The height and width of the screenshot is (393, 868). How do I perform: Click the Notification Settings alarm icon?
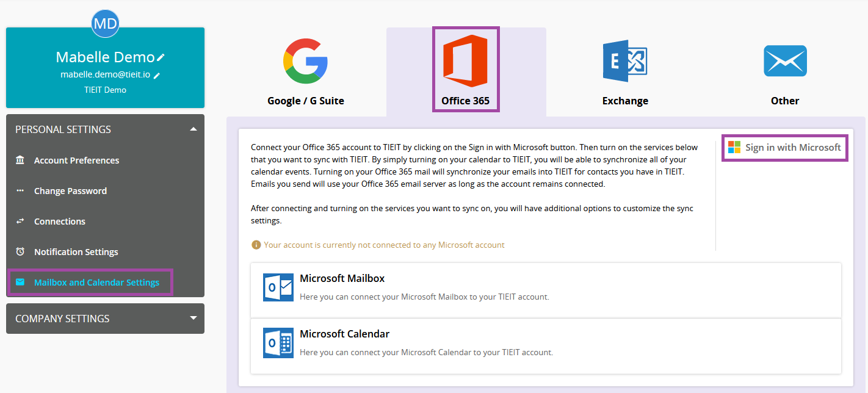coord(20,251)
